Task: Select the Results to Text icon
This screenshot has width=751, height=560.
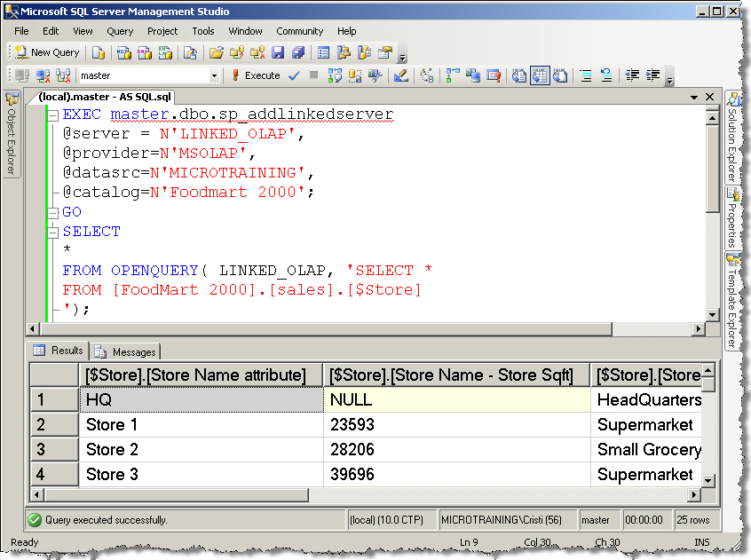Action: click(519, 75)
